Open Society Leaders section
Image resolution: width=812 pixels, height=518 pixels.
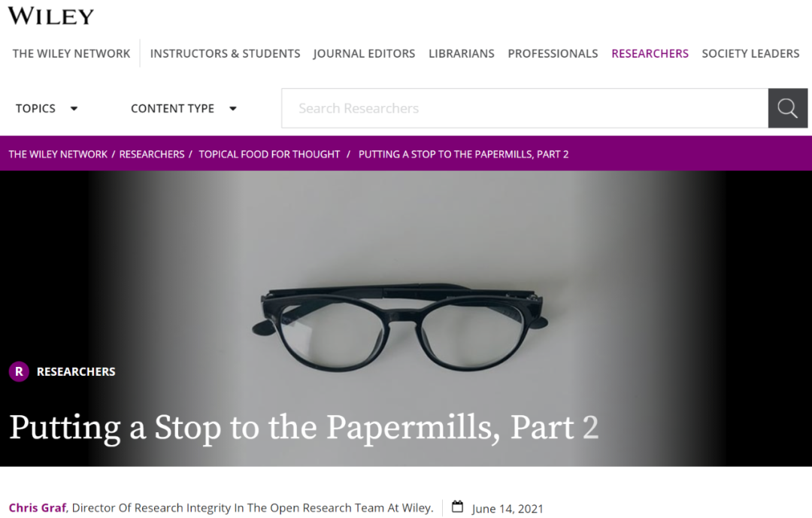point(750,53)
